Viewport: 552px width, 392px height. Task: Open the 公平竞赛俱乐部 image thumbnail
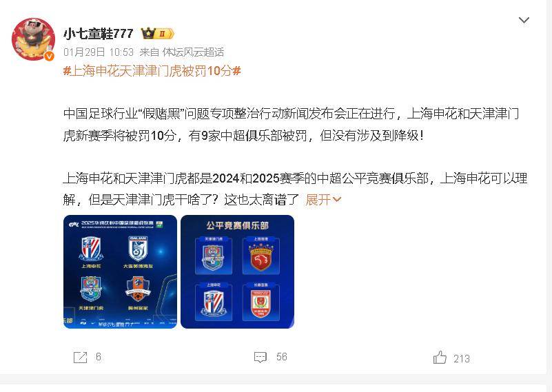pyautogui.click(x=237, y=271)
